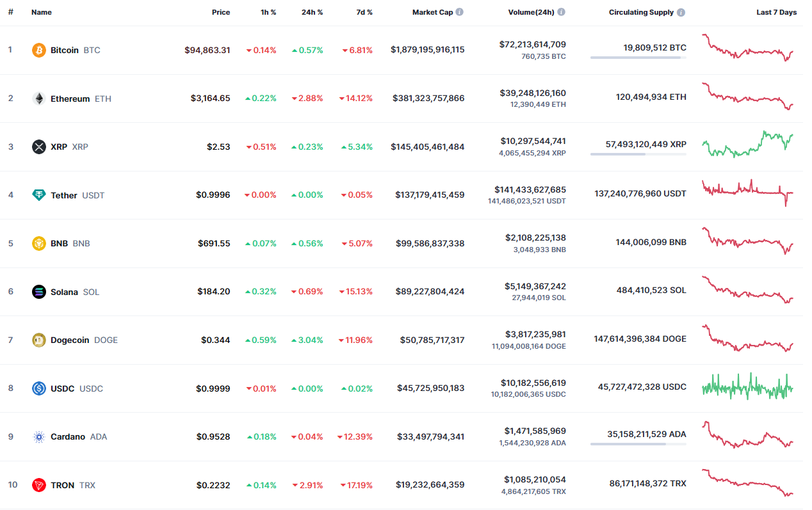Click Tether's 24h volume $141,433,627,685

(530, 190)
